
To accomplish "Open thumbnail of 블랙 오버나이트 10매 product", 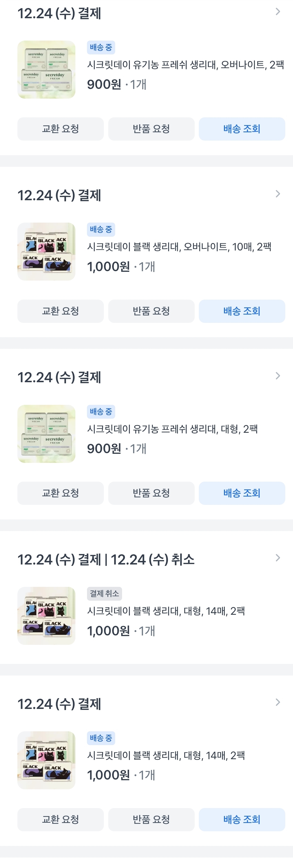I will pyautogui.click(x=46, y=252).
